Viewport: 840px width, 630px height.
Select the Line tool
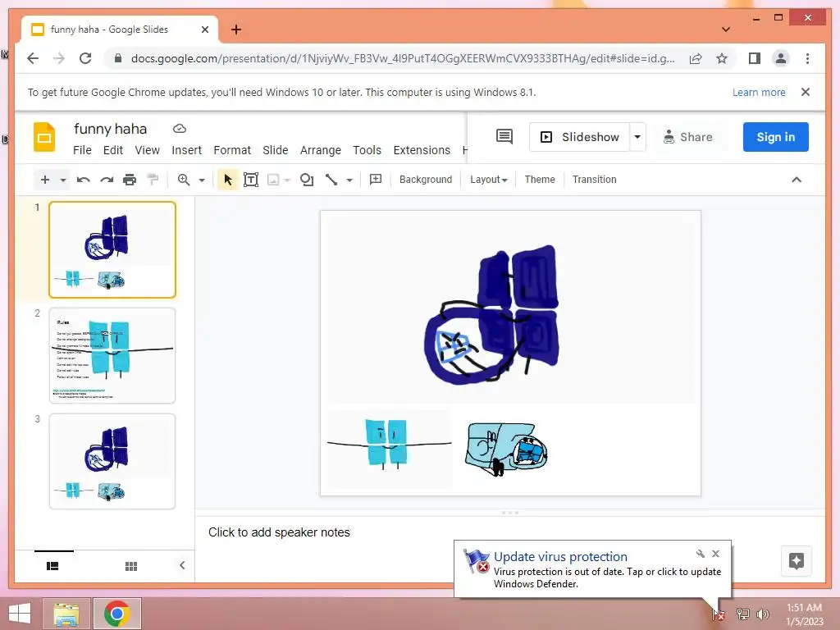pyautogui.click(x=331, y=180)
